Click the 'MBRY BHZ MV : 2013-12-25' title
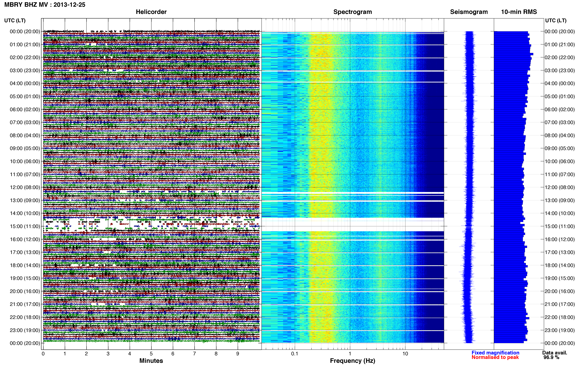The image size is (588, 368). pos(45,5)
